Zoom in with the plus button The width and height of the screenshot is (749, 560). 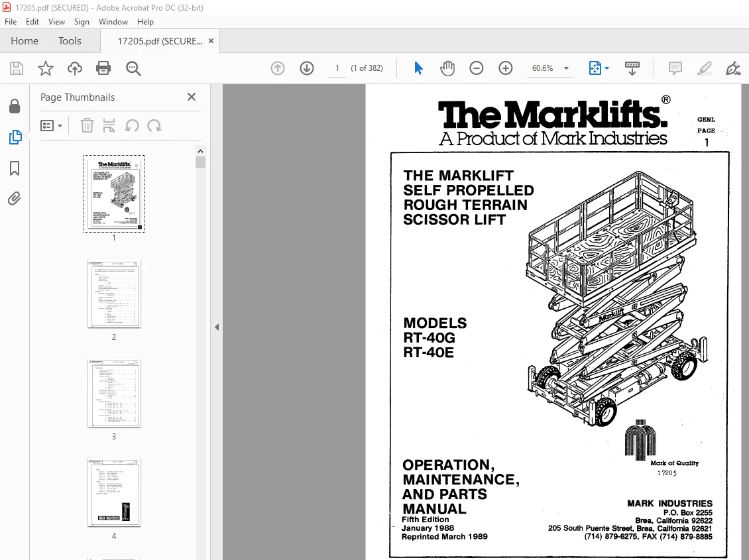click(505, 68)
